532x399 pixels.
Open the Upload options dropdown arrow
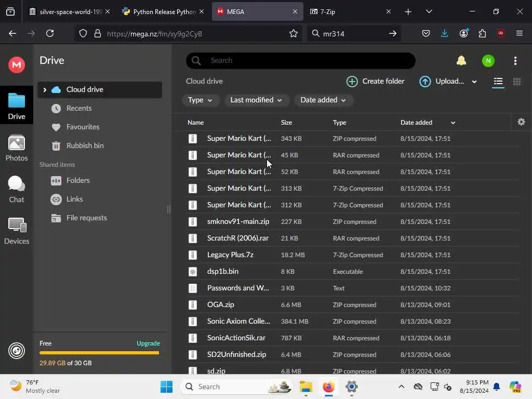[474, 82]
